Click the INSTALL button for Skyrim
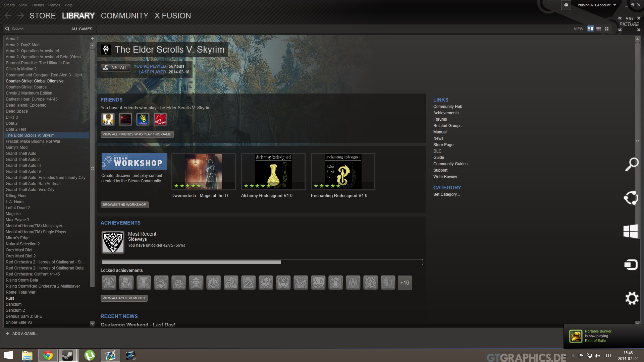644x362 pixels. tap(115, 68)
